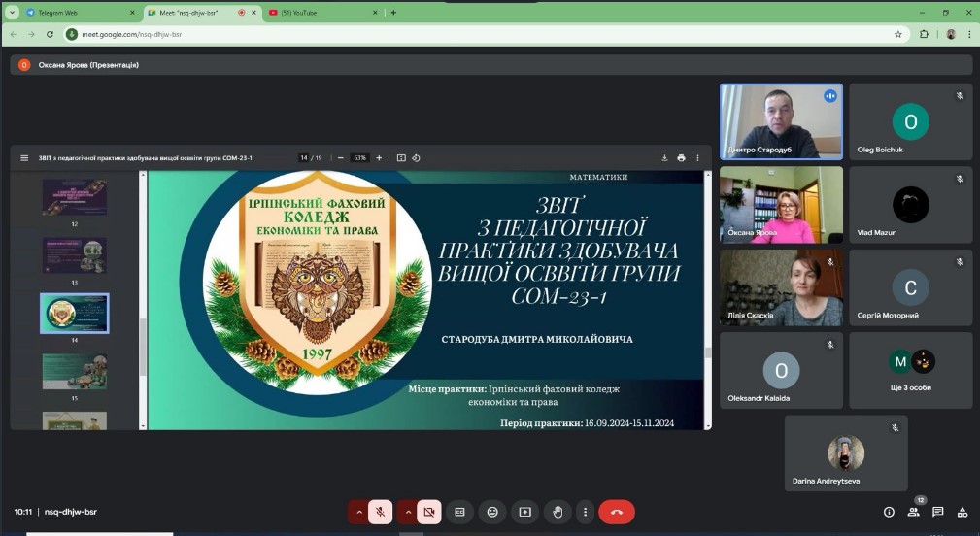Image resolution: width=980 pixels, height=536 pixels.
Task: Open the activities icon
Action: (963, 512)
